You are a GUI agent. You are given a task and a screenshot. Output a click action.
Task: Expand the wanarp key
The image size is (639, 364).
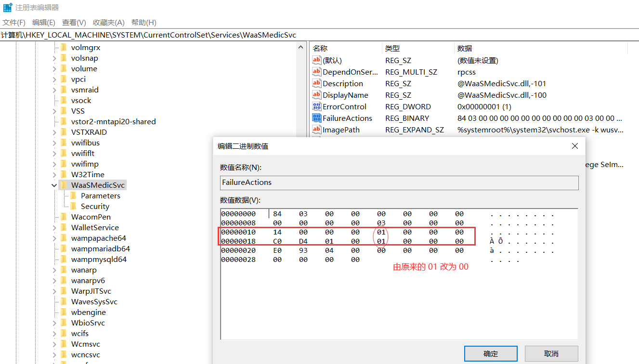click(x=54, y=270)
